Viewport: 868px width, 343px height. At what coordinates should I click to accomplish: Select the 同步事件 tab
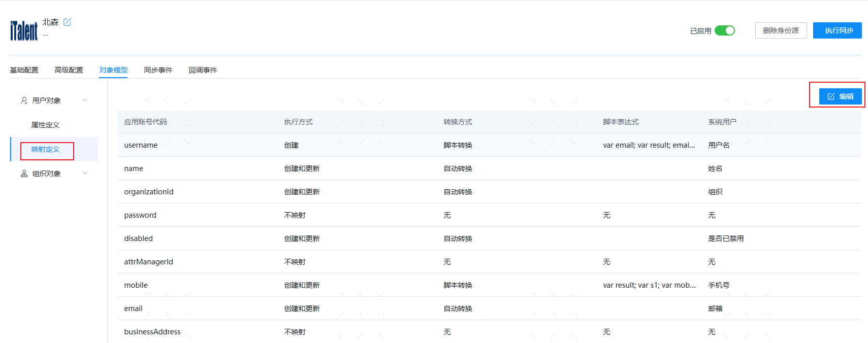(x=158, y=70)
